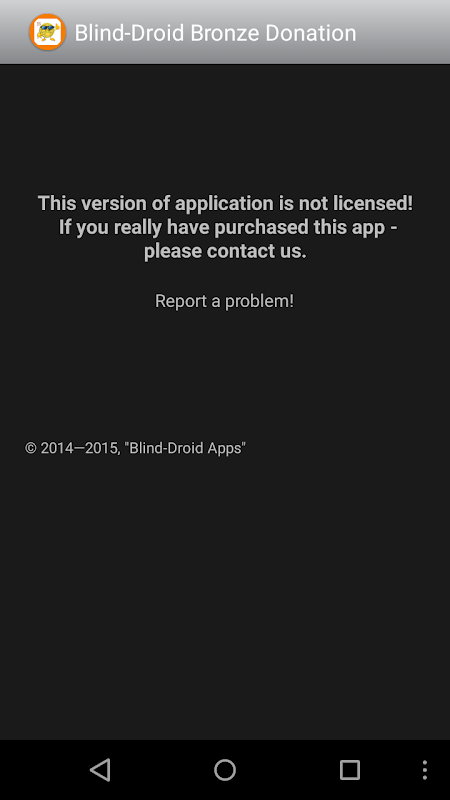Click the quoted "Blind-Droid Apps" name

[185, 448]
